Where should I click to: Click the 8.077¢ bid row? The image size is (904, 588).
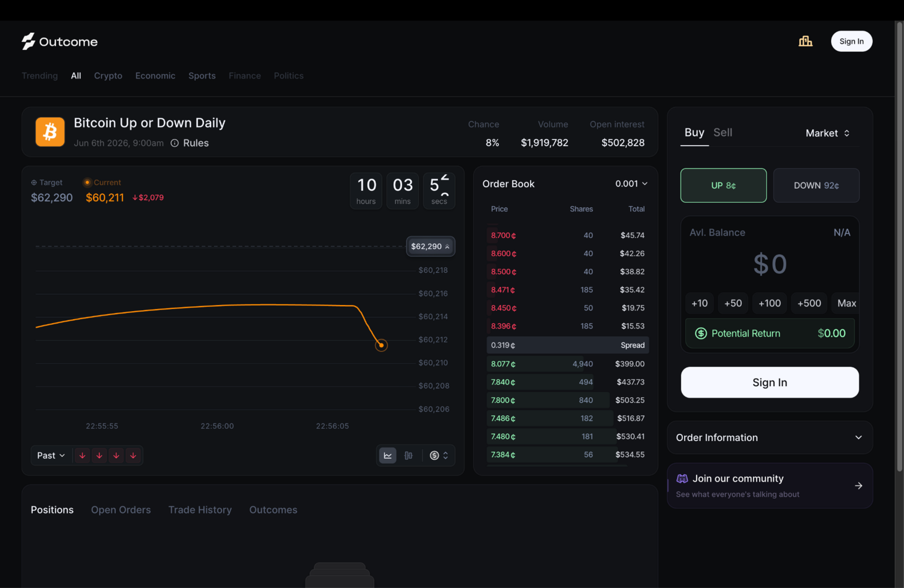(567, 364)
